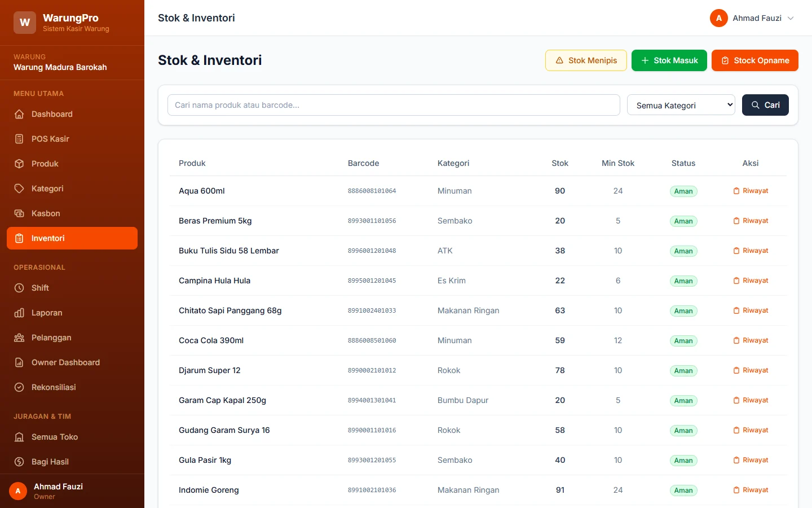Click the Bagi Hasil coin icon

19,462
